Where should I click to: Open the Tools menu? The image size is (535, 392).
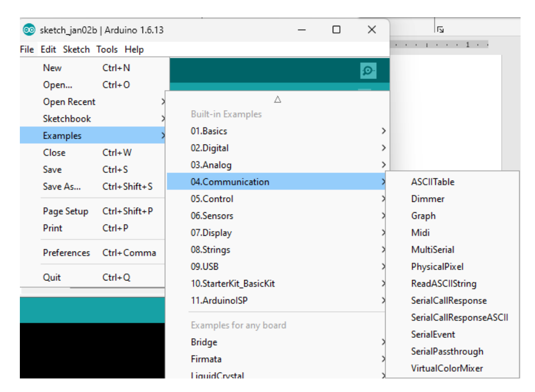coord(107,49)
